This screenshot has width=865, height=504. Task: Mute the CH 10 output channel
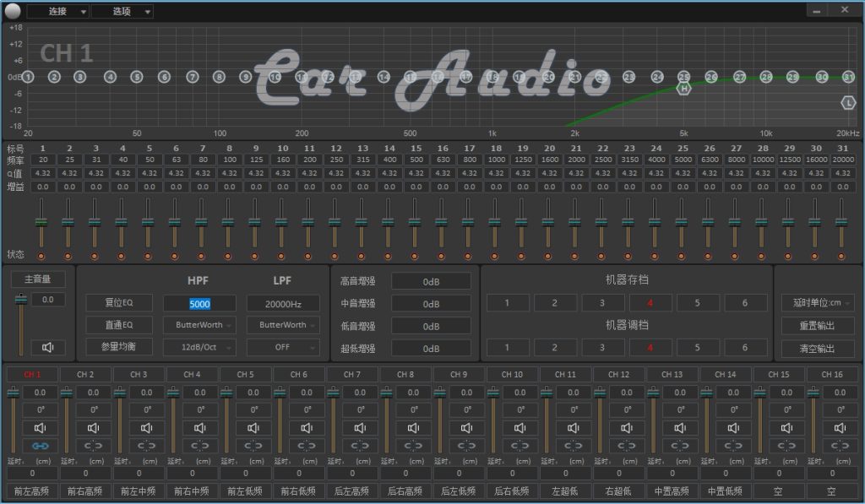point(520,428)
